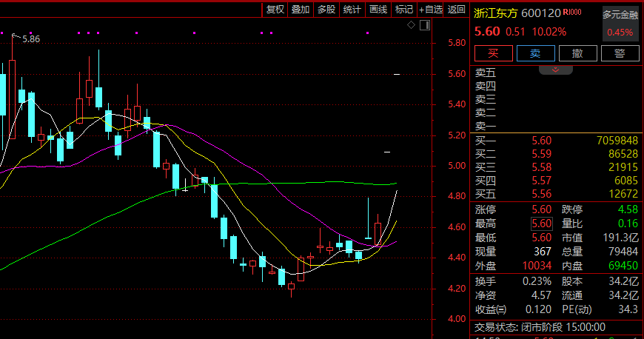Open the 统计 statistics tool

pyautogui.click(x=352, y=10)
